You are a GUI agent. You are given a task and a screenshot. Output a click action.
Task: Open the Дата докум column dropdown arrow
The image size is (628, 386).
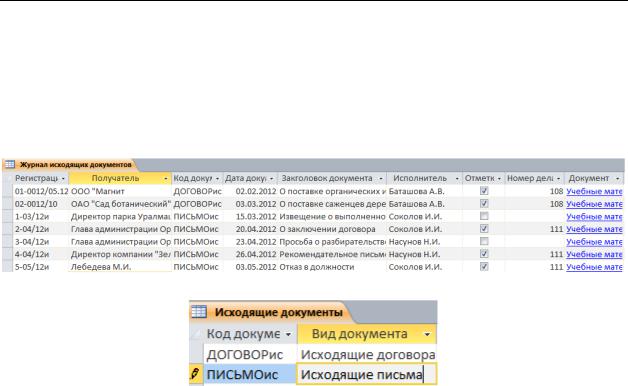coord(272,179)
